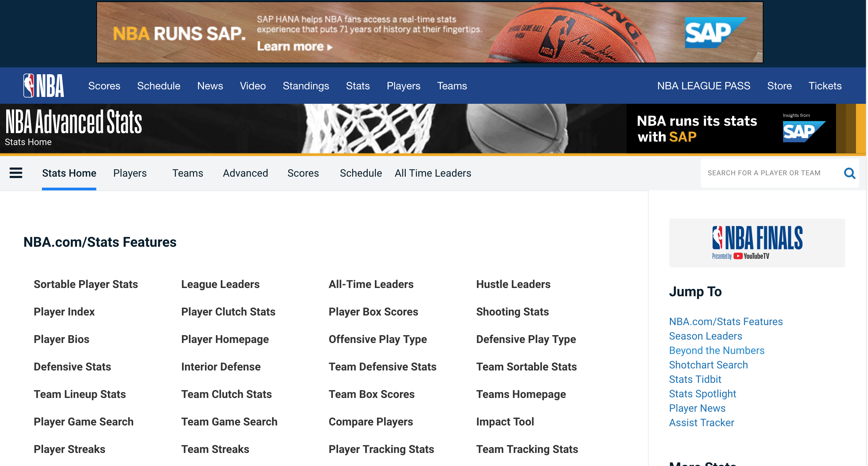868x466 pixels.
Task: Open Team Game Search
Action: coord(229,422)
